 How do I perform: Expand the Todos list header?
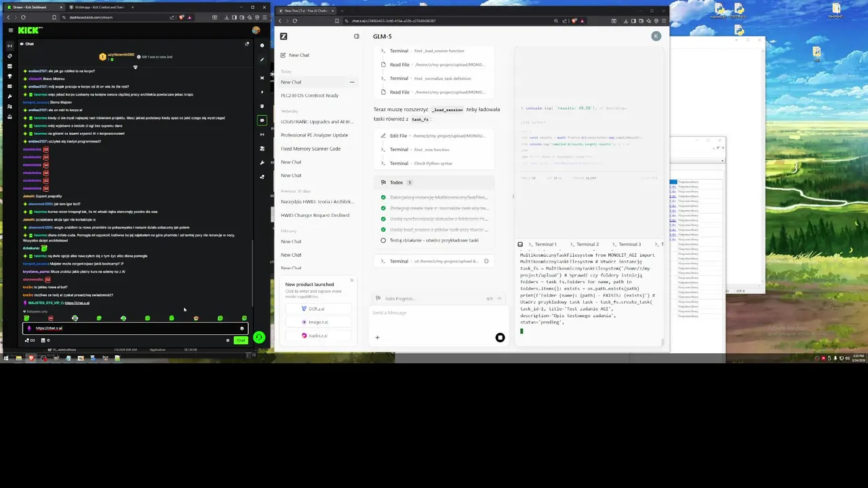click(434, 182)
